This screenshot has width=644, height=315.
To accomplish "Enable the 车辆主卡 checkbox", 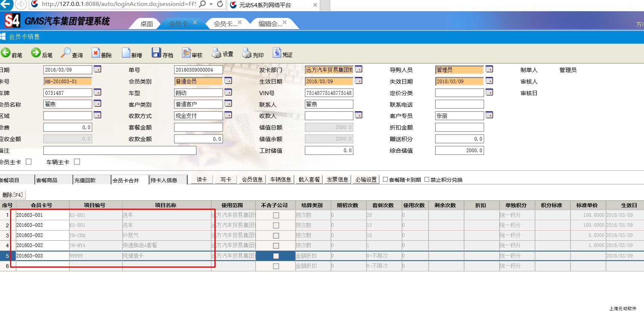I will 77,162.
